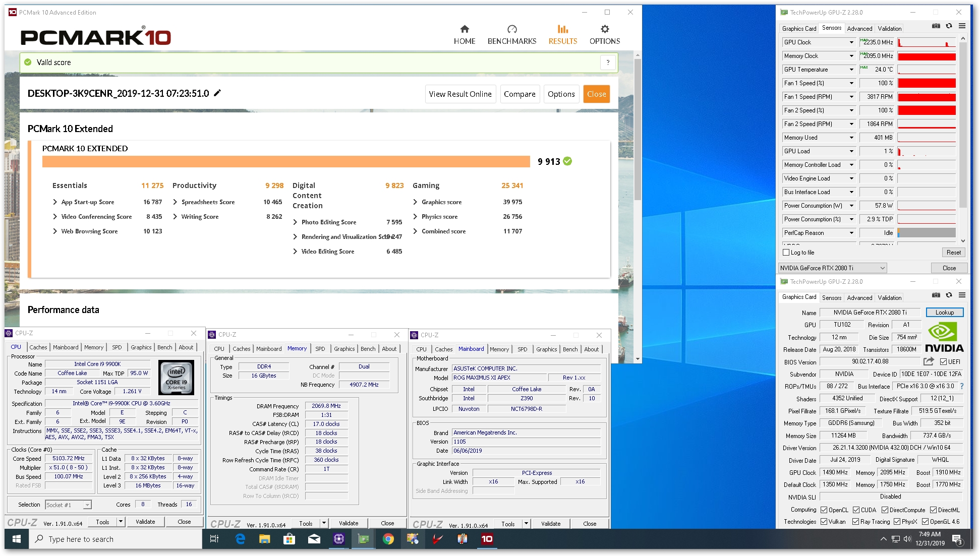Click the Windows search box

pos(115,539)
